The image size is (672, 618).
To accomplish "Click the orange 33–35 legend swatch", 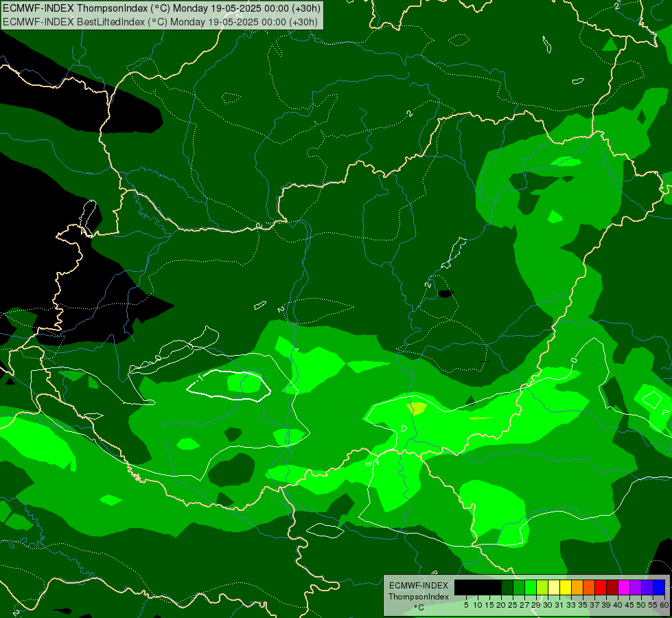I will coord(577,587).
